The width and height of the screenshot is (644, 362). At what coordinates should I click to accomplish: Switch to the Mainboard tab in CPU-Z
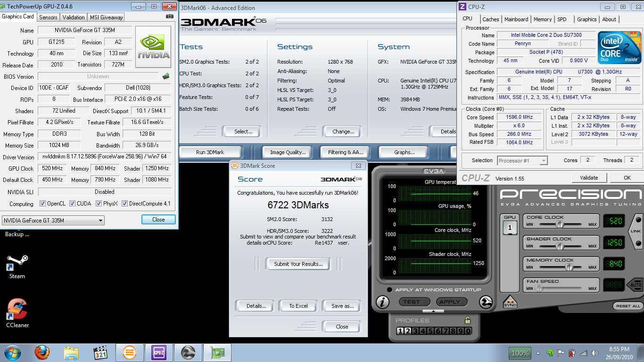516,19
